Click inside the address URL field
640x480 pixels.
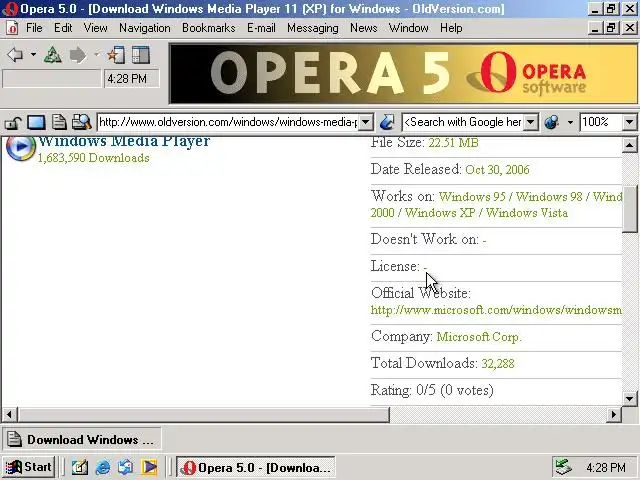(229, 122)
